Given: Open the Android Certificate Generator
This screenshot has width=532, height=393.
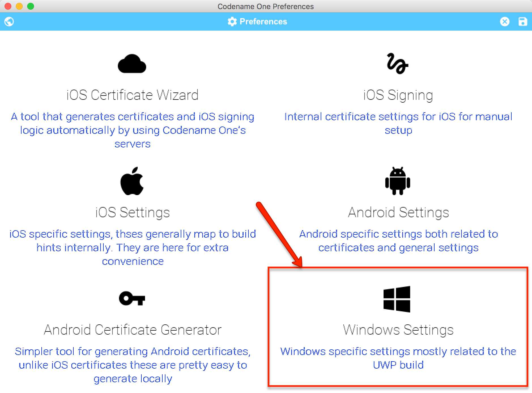Looking at the screenshot, I should [132, 330].
